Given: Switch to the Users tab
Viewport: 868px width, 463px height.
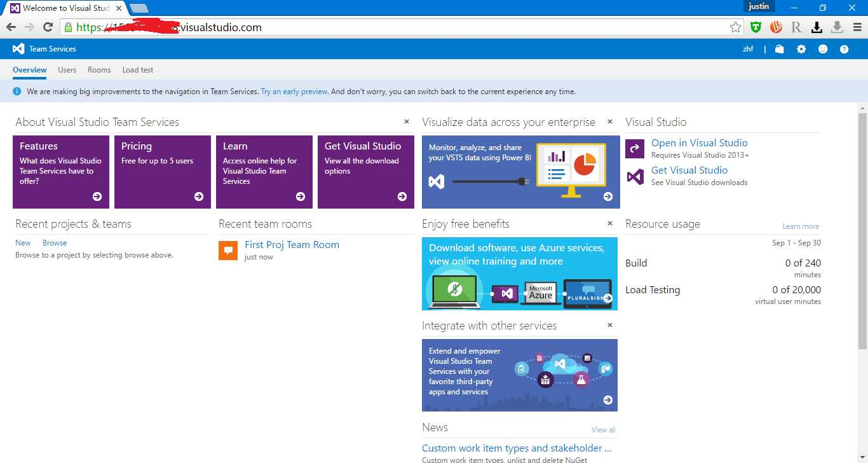Looking at the screenshot, I should click(67, 70).
